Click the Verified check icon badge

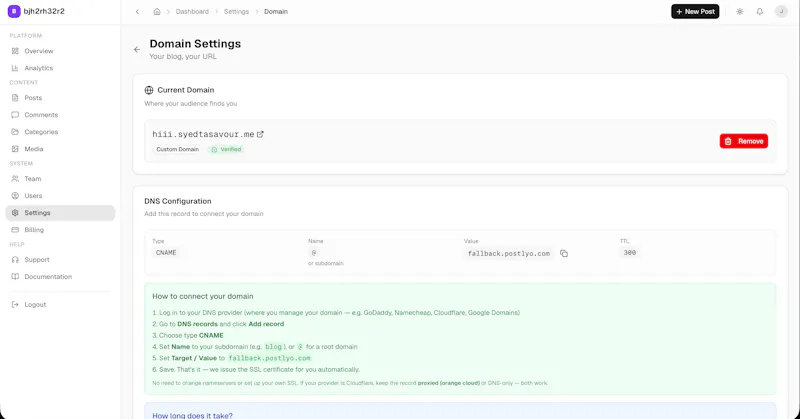(x=214, y=150)
